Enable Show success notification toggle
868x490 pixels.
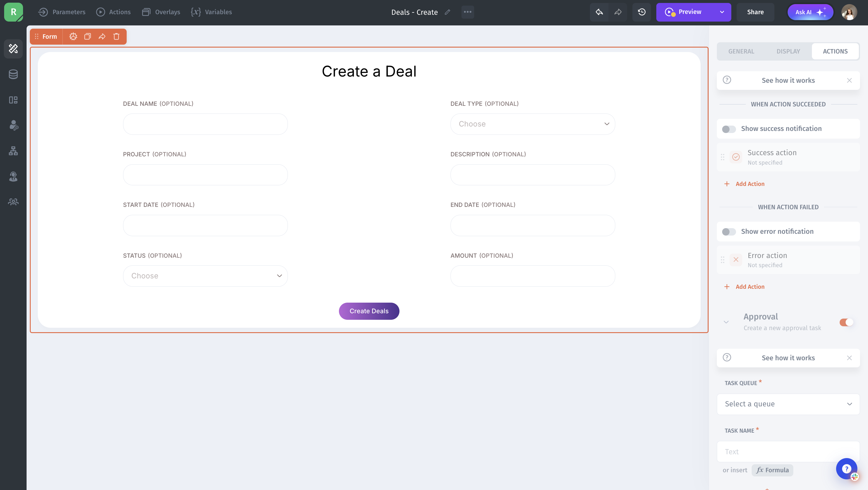[x=729, y=129]
